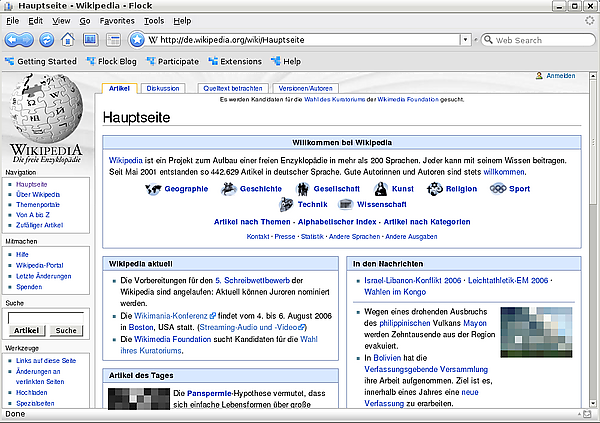The image size is (600, 423).
Task: Click the Suche button
Action: pos(66,331)
